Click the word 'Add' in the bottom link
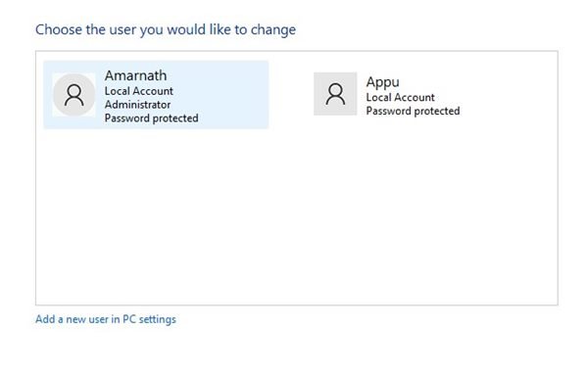 [x=45, y=319]
